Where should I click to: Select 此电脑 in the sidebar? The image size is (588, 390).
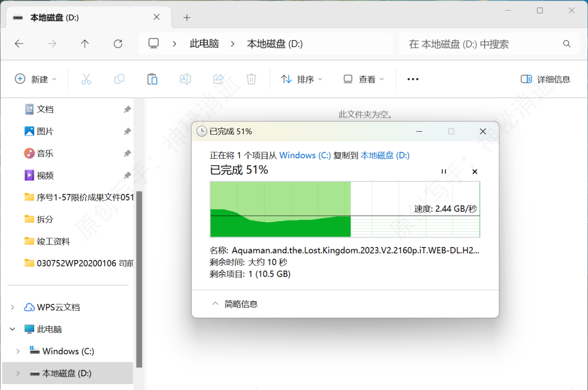[43, 329]
